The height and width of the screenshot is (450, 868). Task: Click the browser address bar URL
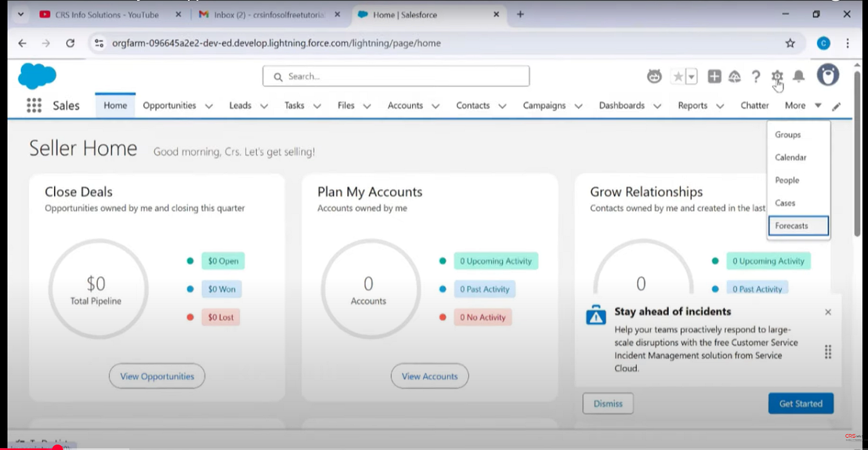pyautogui.click(x=277, y=43)
